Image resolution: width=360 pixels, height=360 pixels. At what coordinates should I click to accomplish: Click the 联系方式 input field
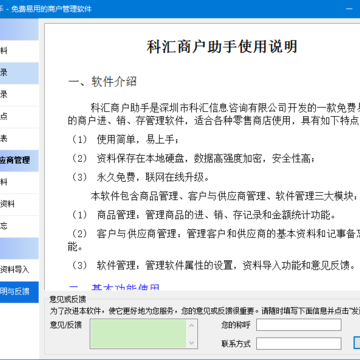tap(299, 343)
